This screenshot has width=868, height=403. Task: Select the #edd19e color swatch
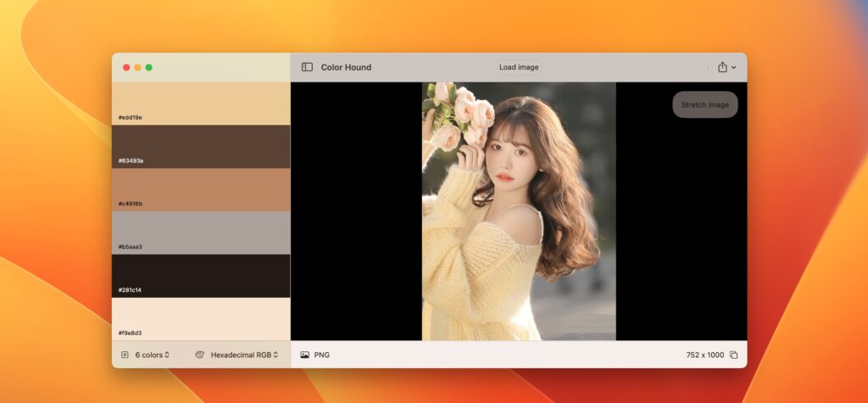(x=201, y=104)
